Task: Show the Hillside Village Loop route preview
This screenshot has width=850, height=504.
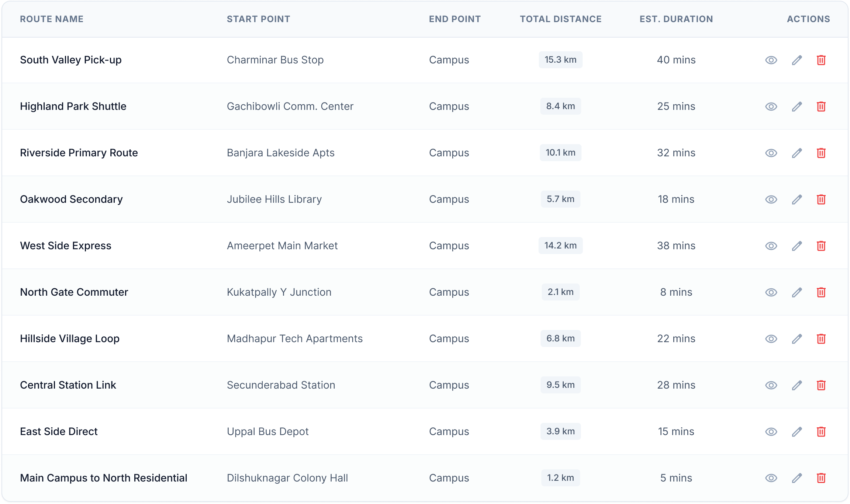Action: tap(771, 338)
